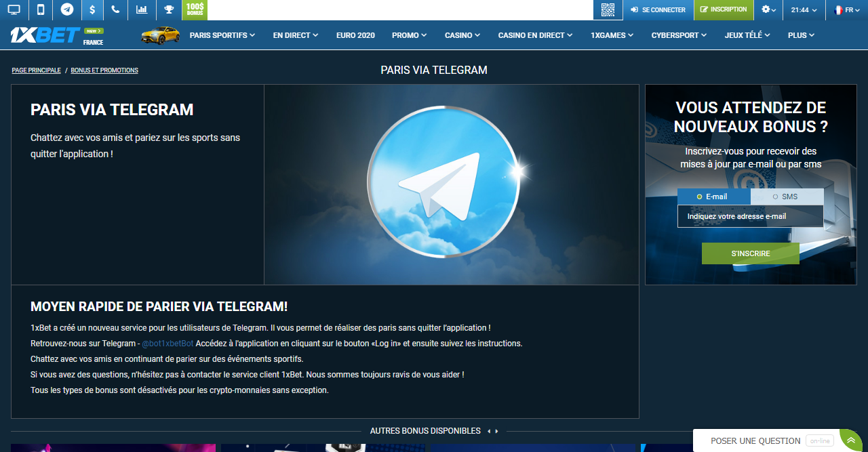This screenshot has width=868, height=452.
Task: Expand the Casino En Direct menu
Action: (536, 35)
